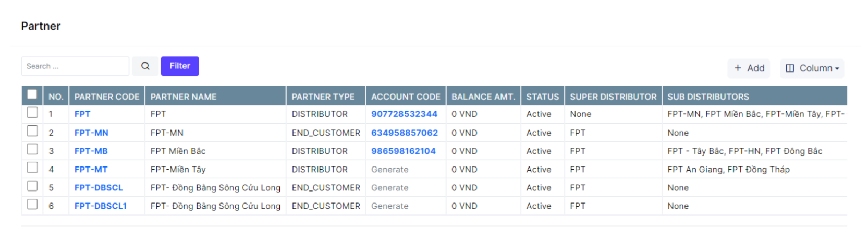Check the checkbox for row FPT-DBSCL1
Image resolution: width=868 pixels, height=239 pixels.
click(x=32, y=204)
